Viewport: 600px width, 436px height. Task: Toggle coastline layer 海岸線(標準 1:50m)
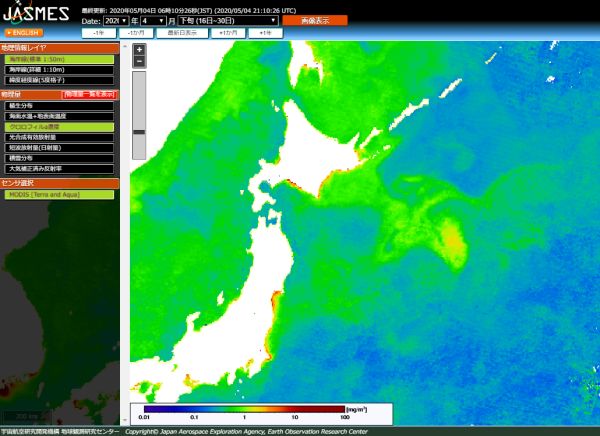click(x=59, y=59)
